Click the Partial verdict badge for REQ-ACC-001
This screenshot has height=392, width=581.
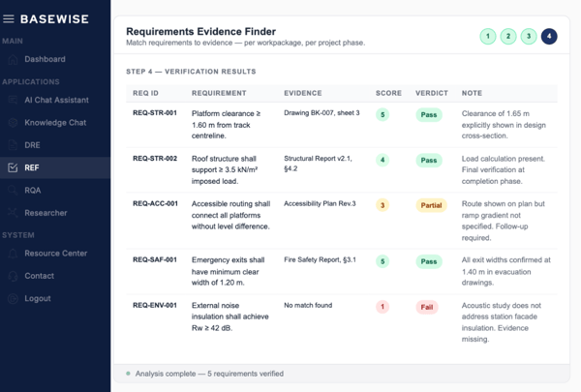[x=430, y=205]
